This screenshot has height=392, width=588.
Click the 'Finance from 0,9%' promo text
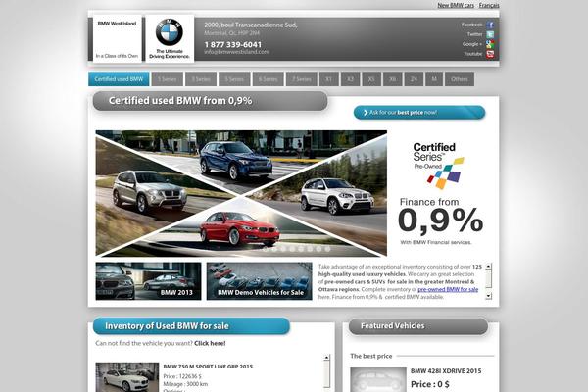point(441,216)
